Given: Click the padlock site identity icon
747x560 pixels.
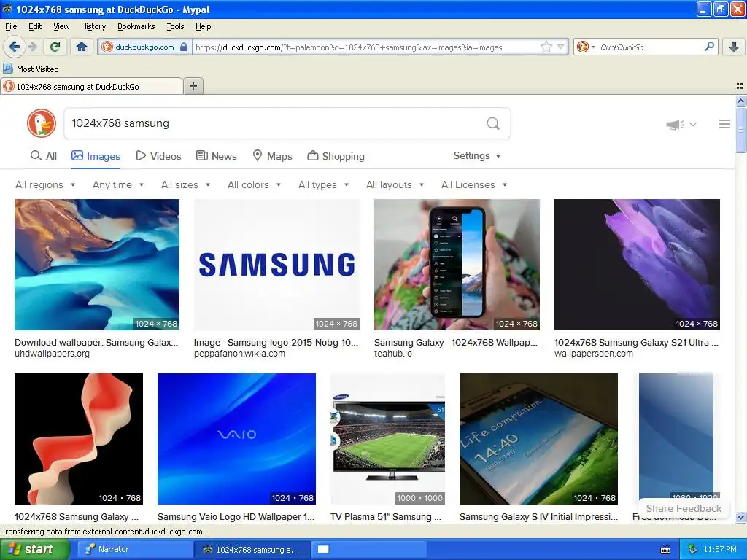Looking at the screenshot, I should 184,47.
